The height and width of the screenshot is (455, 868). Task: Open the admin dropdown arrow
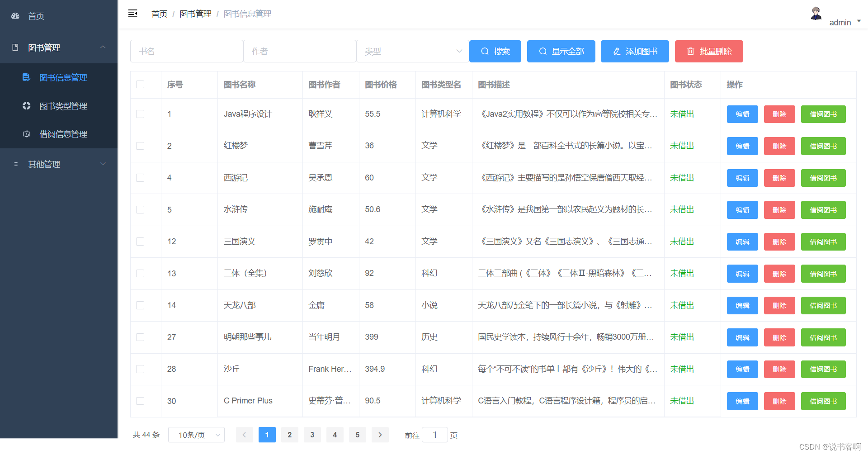click(859, 21)
